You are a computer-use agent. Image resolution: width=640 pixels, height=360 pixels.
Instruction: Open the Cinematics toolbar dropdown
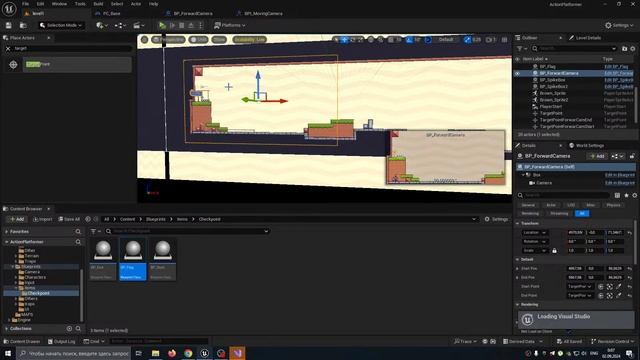(x=139, y=25)
